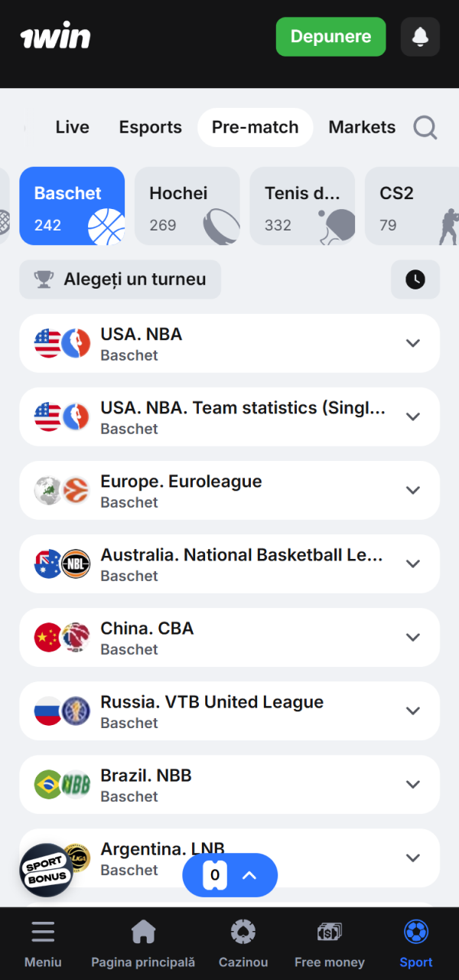The image size is (459, 980).
Task: Select the Baschet sport category
Action: [x=72, y=205]
